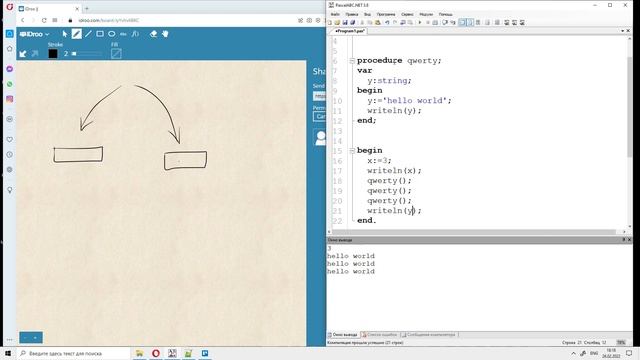
Task: Open the black stroke color swatch
Action: pyautogui.click(x=53, y=53)
